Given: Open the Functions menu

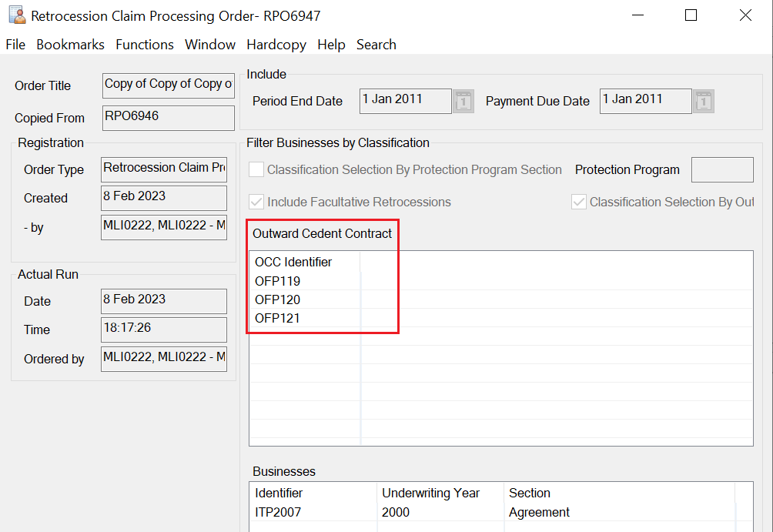Looking at the screenshot, I should (x=145, y=45).
